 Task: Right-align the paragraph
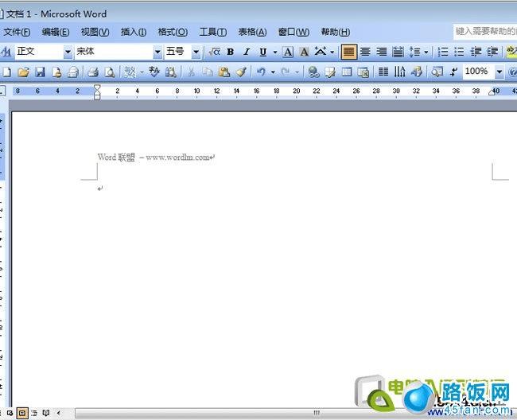click(x=382, y=52)
